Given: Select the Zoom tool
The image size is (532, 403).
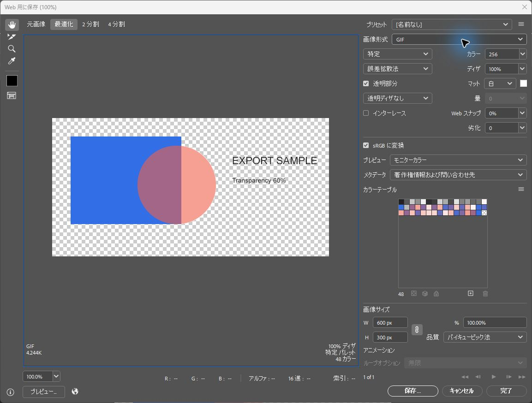Looking at the screenshot, I should click(x=12, y=49).
